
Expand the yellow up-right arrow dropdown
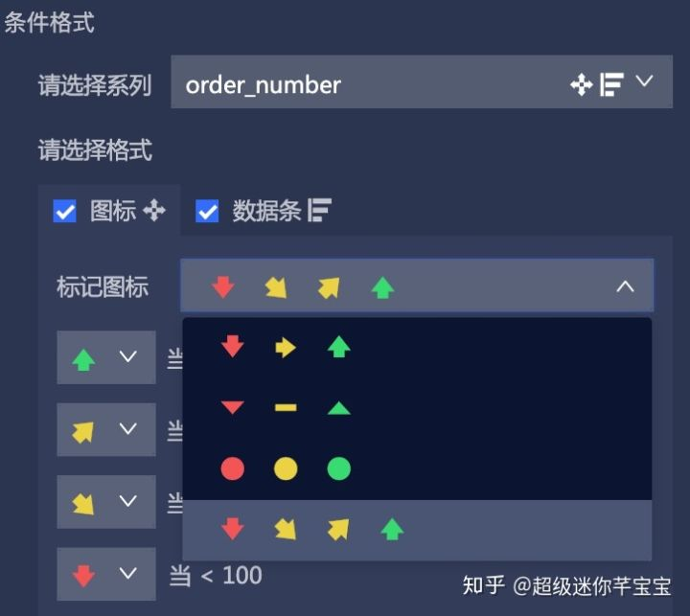[x=106, y=429]
